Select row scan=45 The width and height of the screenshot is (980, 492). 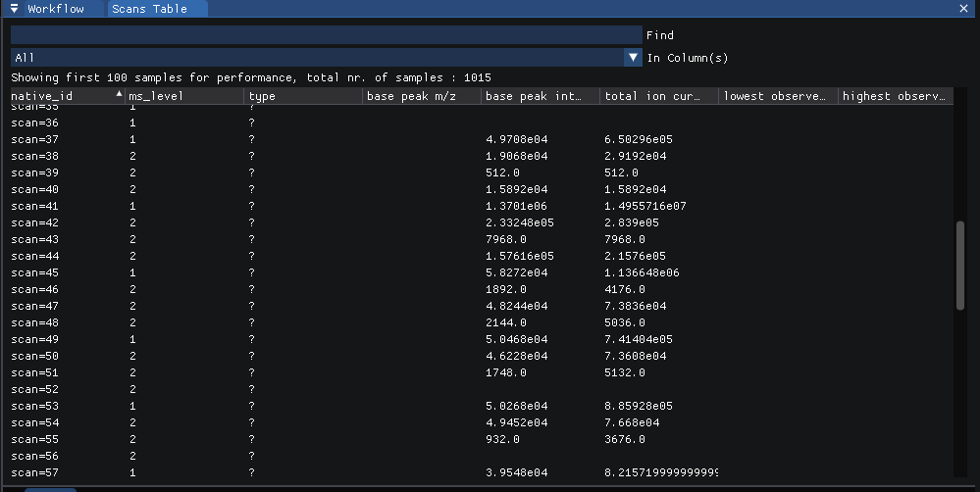coord(482,272)
